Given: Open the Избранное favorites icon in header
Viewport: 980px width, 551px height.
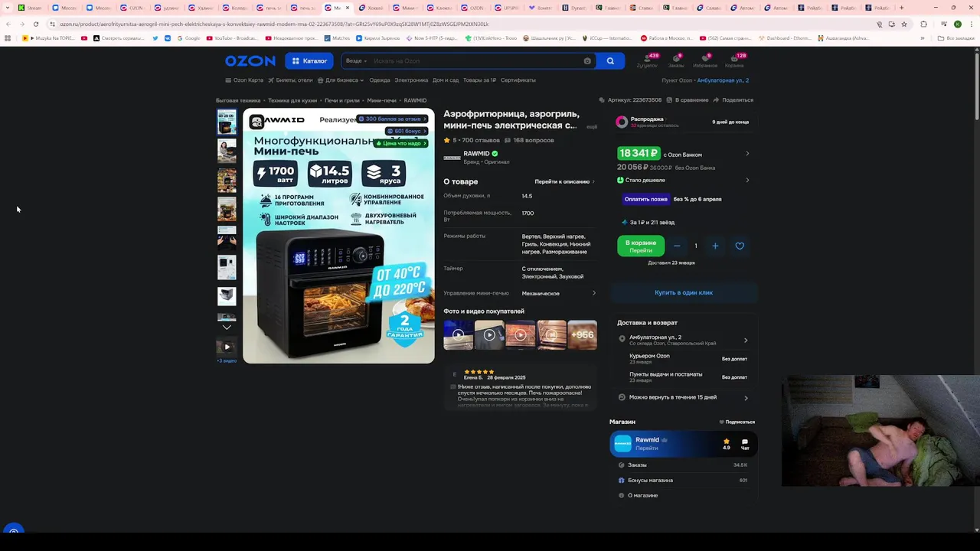Looking at the screenshot, I should pyautogui.click(x=705, y=60).
